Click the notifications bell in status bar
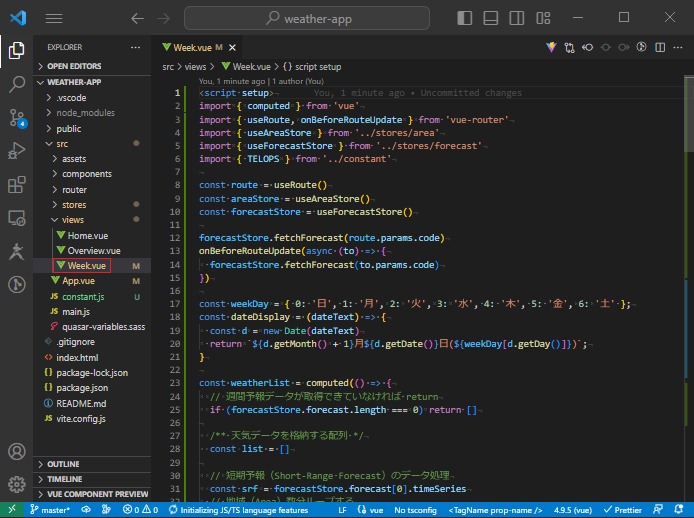 pyautogui.click(x=679, y=510)
